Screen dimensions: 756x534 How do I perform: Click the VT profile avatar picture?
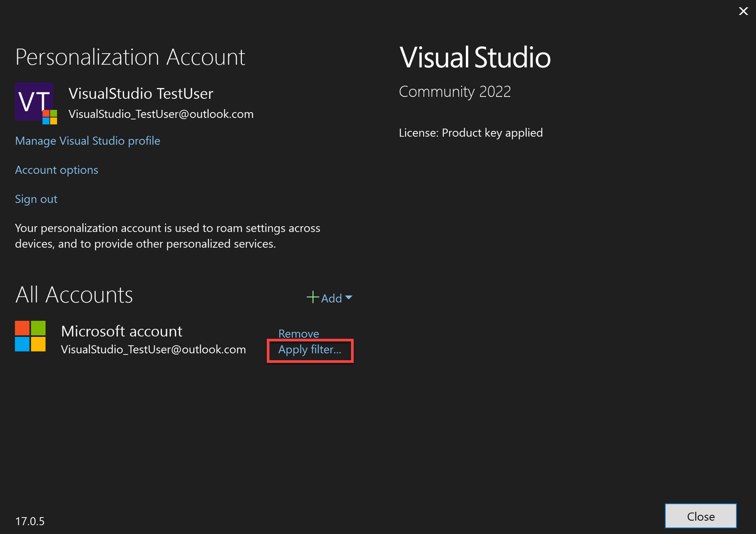pos(34,102)
